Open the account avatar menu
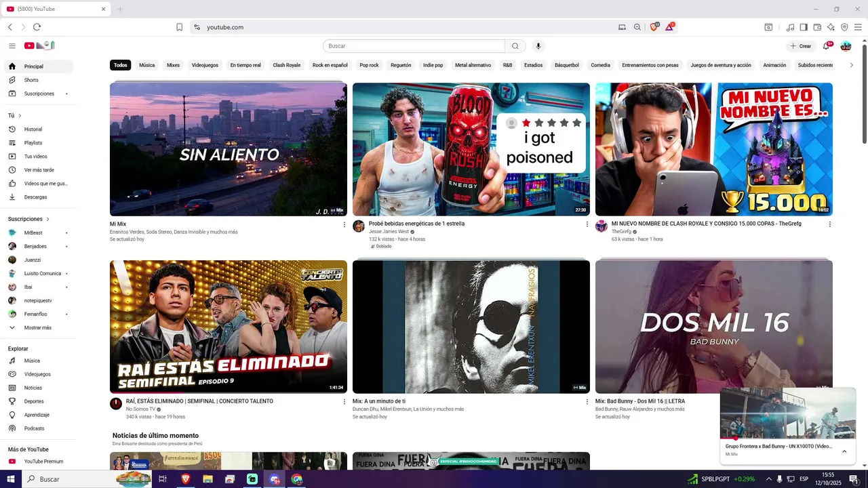 (846, 46)
